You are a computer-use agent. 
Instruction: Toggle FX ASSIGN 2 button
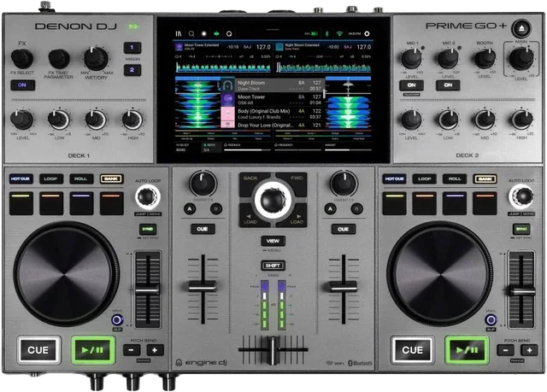click(132, 70)
